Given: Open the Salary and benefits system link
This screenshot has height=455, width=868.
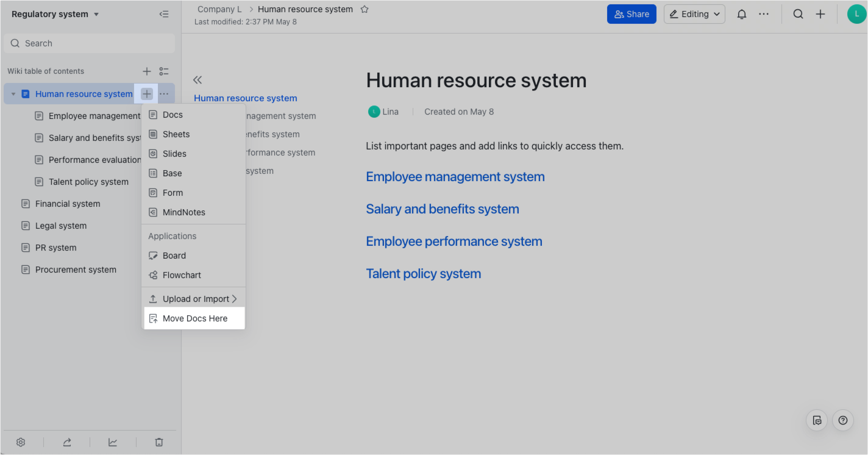Looking at the screenshot, I should 442,209.
